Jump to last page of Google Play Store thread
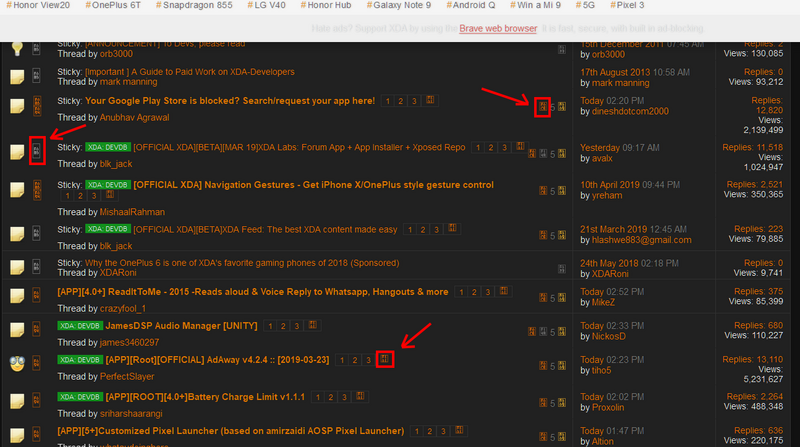Viewport: 800px width, 447px height. point(430,100)
